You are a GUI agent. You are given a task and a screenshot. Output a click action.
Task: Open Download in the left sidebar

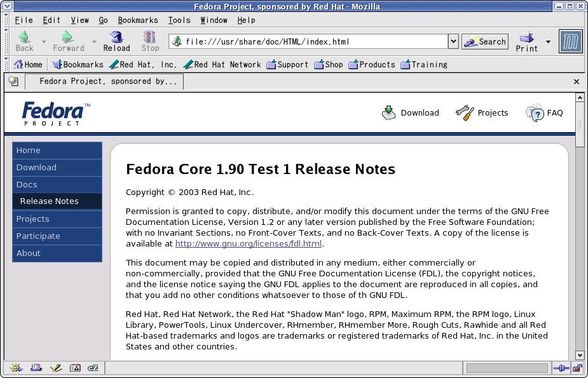(x=57, y=168)
